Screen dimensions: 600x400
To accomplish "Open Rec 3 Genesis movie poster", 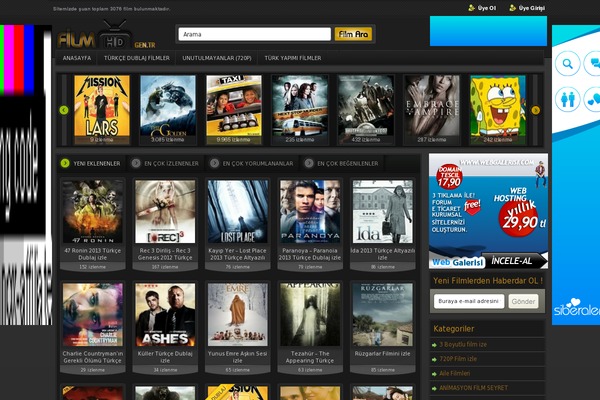I will [x=165, y=212].
